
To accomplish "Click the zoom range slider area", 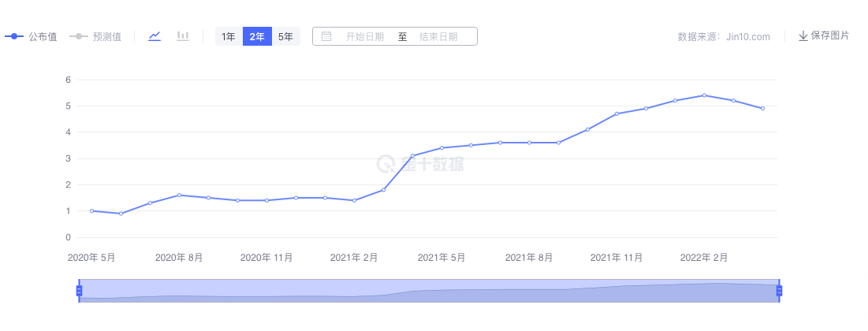I will pos(429,291).
